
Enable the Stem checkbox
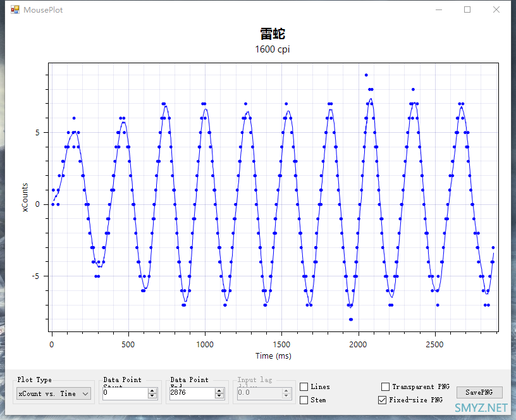[304, 400]
